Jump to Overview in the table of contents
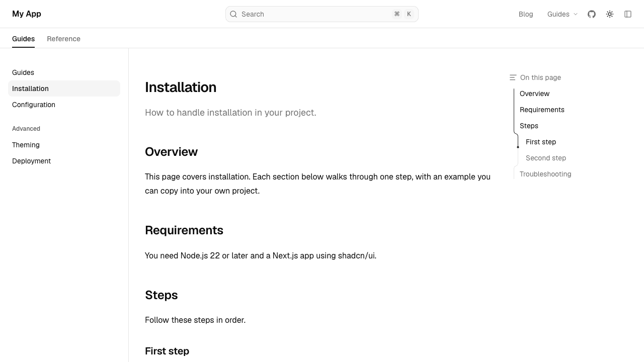The width and height of the screenshot is (644, 362). pos(534,94)
